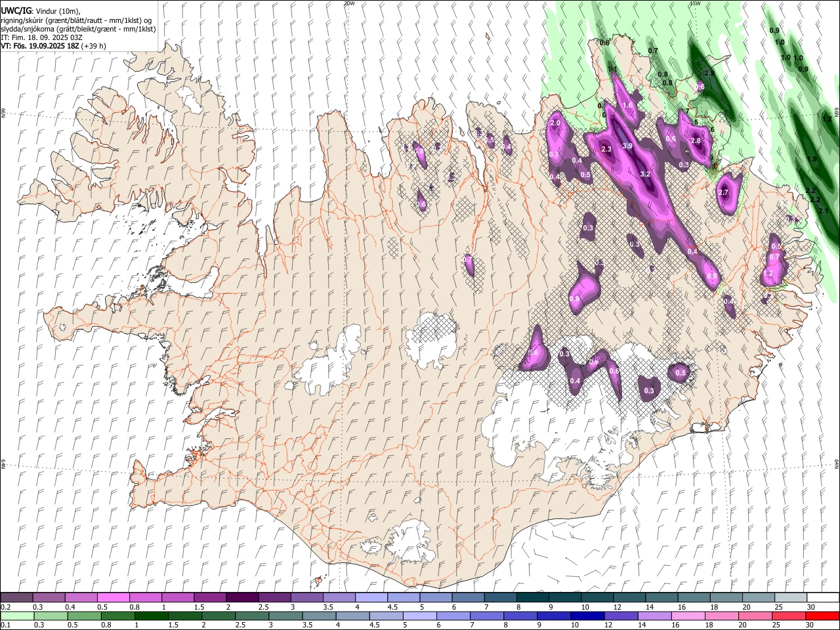Screen dimensions: 840x630
Task: Select bottom-row legend swatch between 1 and 1.5
Action: pos(151,616)
